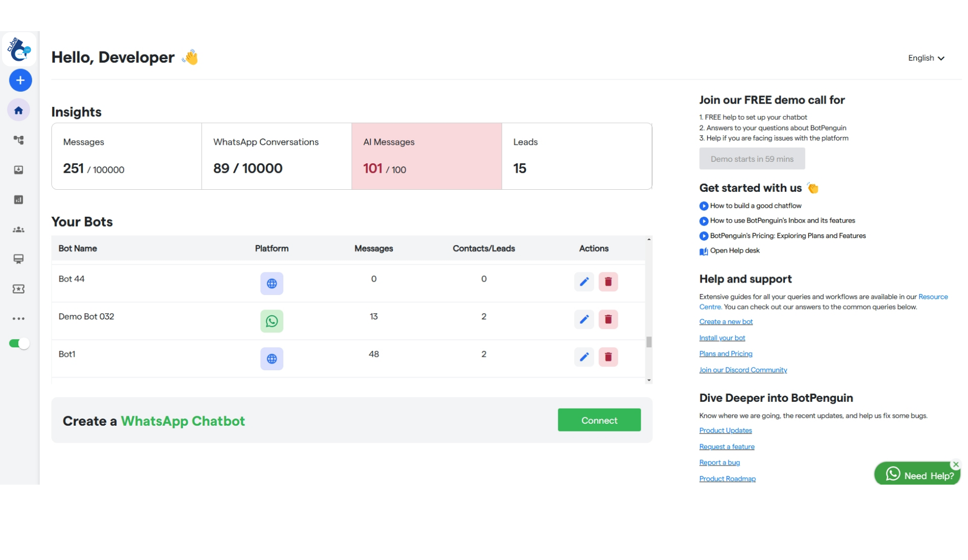
Task: Open the Plans and Pricing link
Action: pos(726,354)
